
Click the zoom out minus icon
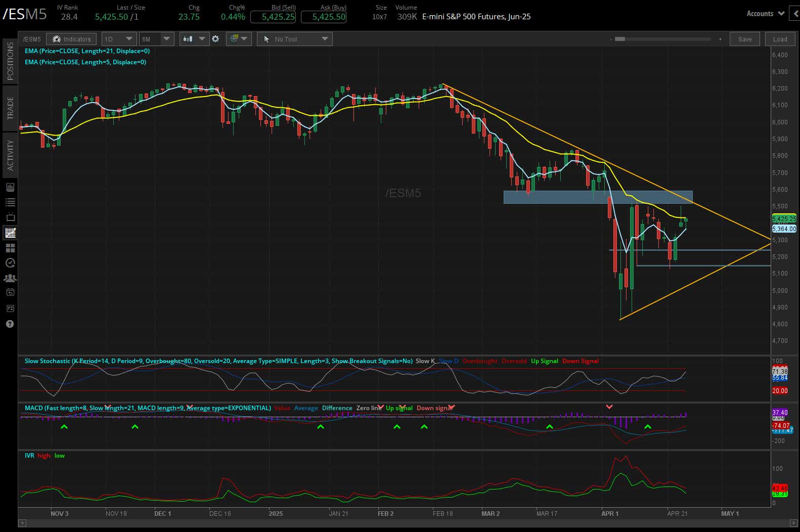click(611, 39)
